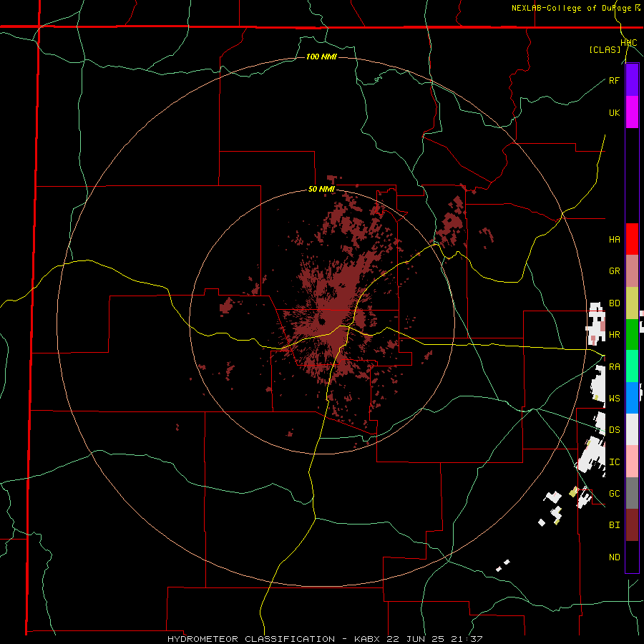Click the HYDROMETEOR CLASSIFICATION title text
The image size is (644, 644).
251,639
